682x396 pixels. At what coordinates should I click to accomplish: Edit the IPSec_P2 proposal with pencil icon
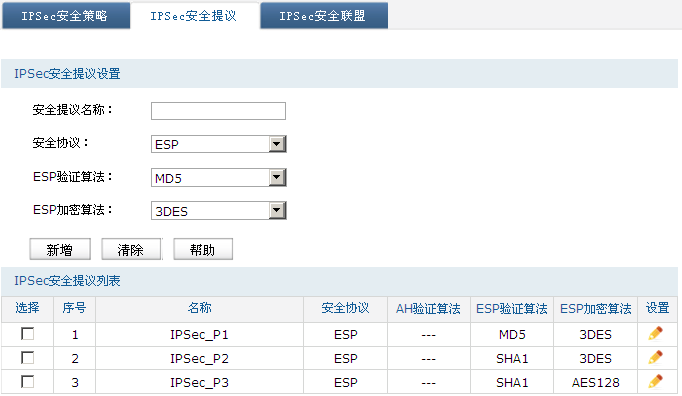655,358
